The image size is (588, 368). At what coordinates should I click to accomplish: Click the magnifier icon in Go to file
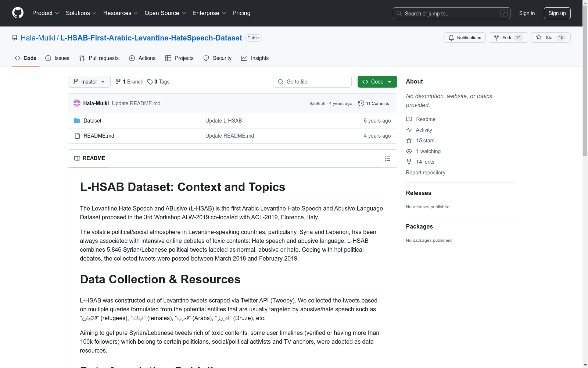tap(281, 82)
